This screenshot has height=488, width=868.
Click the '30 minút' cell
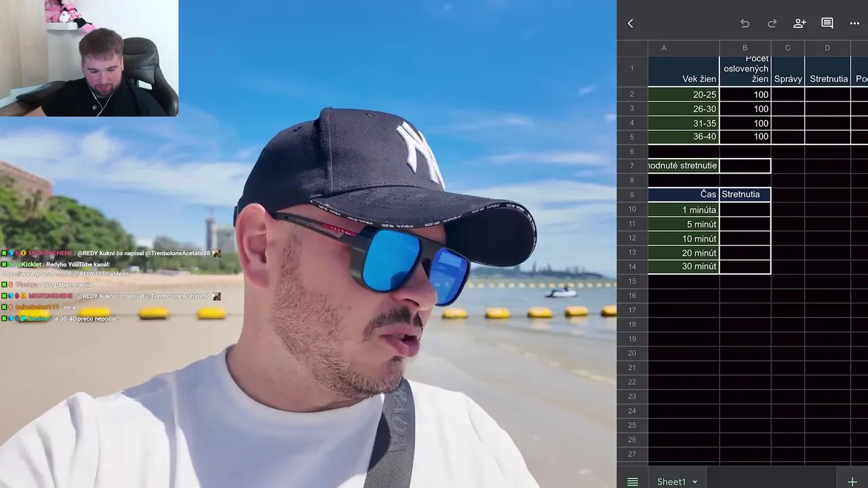684,266
